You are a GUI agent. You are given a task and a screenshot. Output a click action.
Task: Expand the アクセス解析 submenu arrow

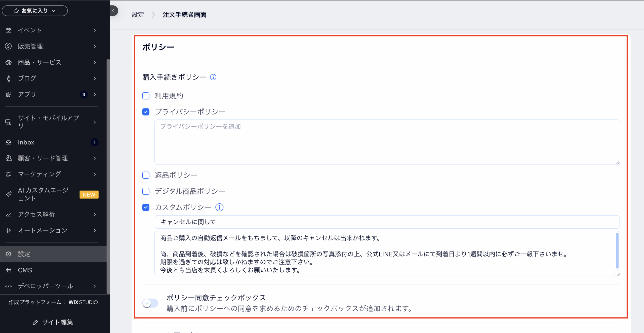pyautogui.click(x=95, y=214)
